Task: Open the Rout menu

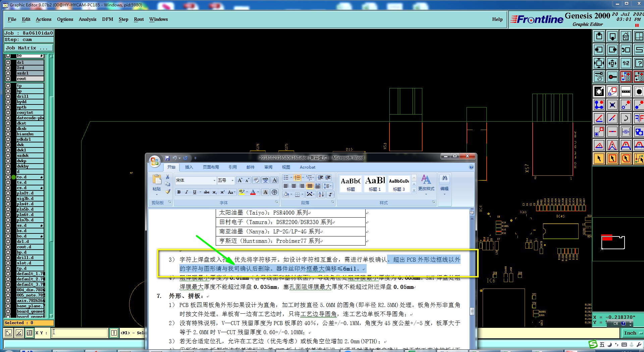Action: click(139, 19)
